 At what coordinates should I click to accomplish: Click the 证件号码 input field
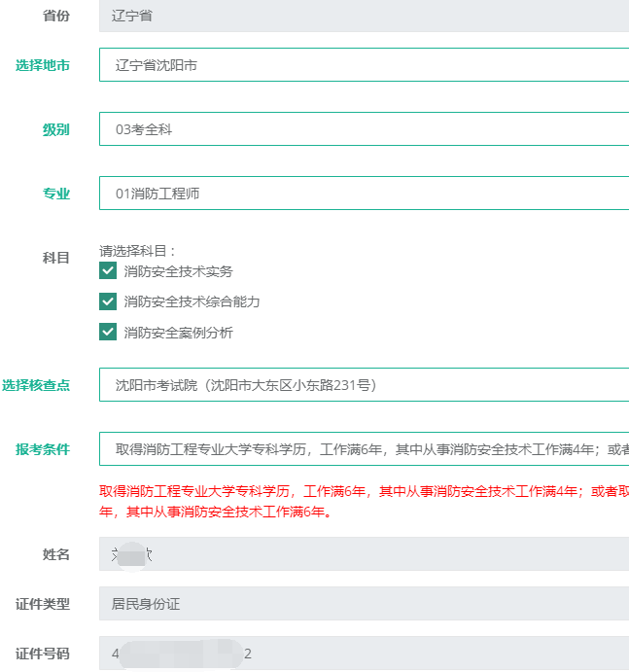pyautogui.click(x=364, y=654)
